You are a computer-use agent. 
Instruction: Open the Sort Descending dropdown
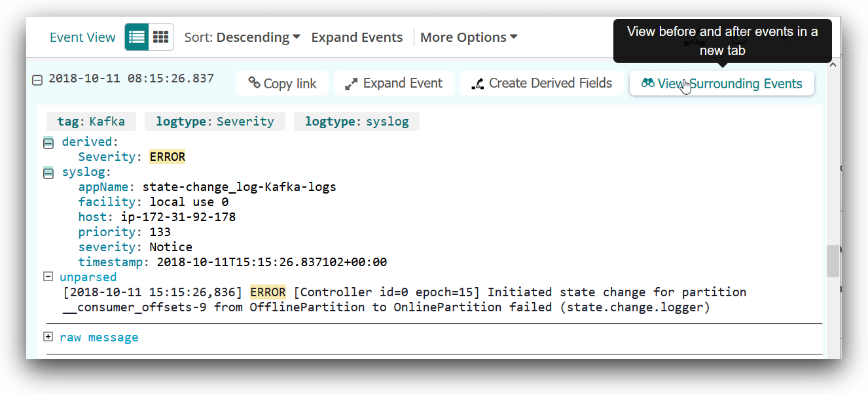point(242,37)
